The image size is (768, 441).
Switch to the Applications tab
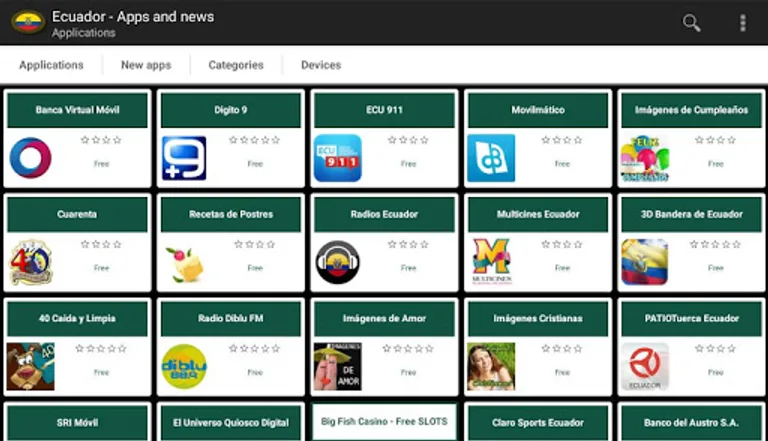(x=51, y=65)
